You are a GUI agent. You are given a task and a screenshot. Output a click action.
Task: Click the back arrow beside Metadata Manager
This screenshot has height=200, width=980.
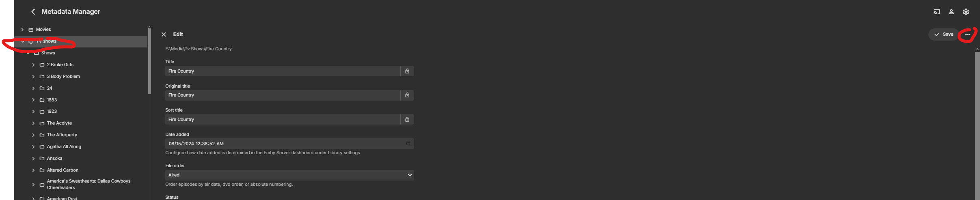[x=33, y=12]
